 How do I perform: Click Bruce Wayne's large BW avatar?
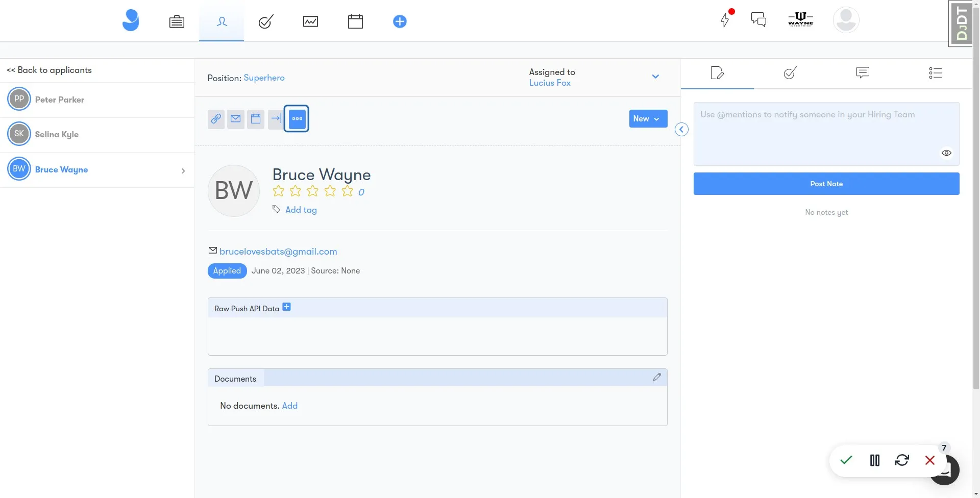coord(234,191)
